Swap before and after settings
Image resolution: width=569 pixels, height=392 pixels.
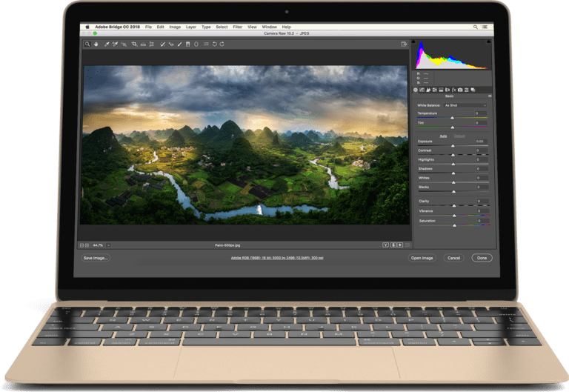(x=393, y=245)
